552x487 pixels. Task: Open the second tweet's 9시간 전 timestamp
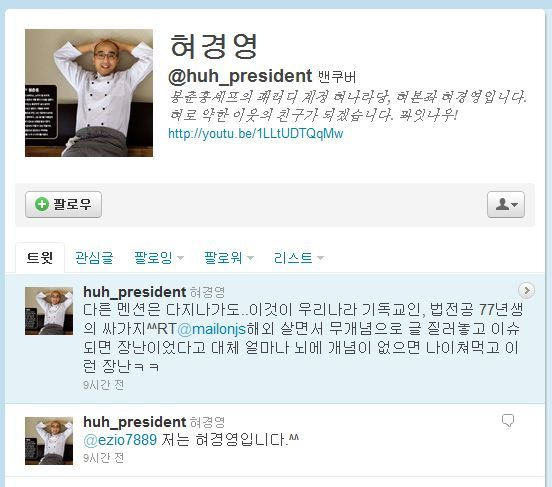pyautogui.click(x=104, y=458)
